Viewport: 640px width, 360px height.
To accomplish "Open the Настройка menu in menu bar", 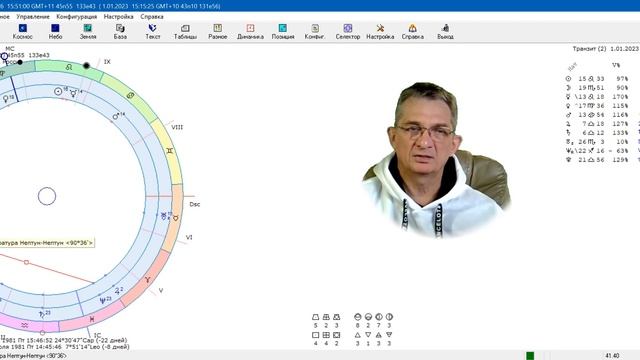I will tap(118, 17).
